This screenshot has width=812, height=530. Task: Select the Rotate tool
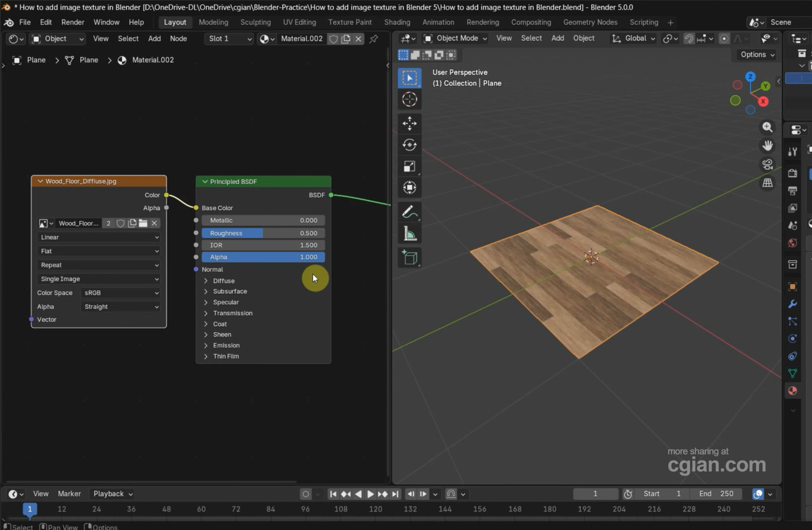[x=409, y=145]
